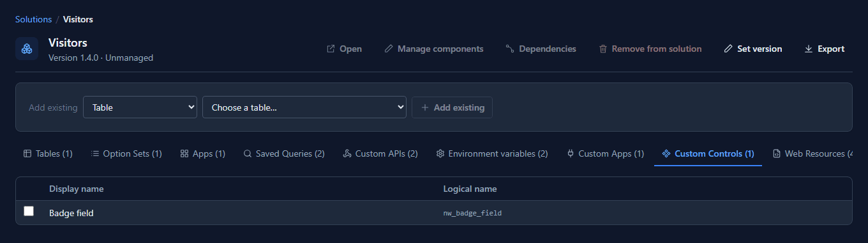Click the Dependencies branch icon
Viewport: 868px width, 243px height.
(x=510, y=49)
